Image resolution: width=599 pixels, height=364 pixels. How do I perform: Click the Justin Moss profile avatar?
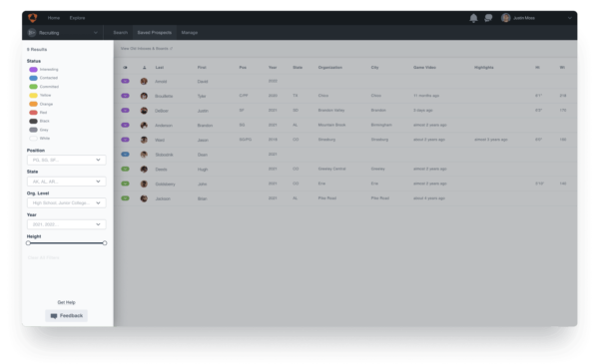point(506,18)
